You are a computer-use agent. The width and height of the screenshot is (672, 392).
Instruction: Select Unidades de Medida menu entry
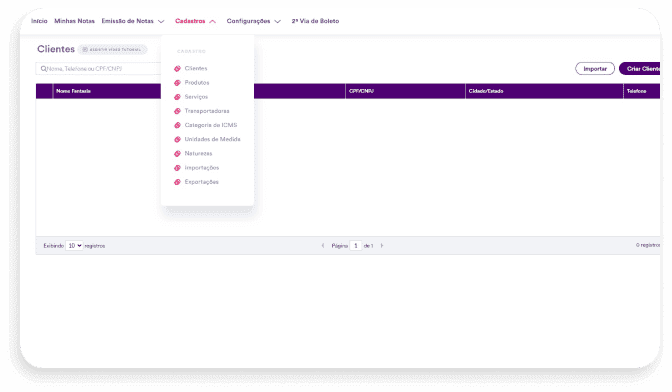213,139
